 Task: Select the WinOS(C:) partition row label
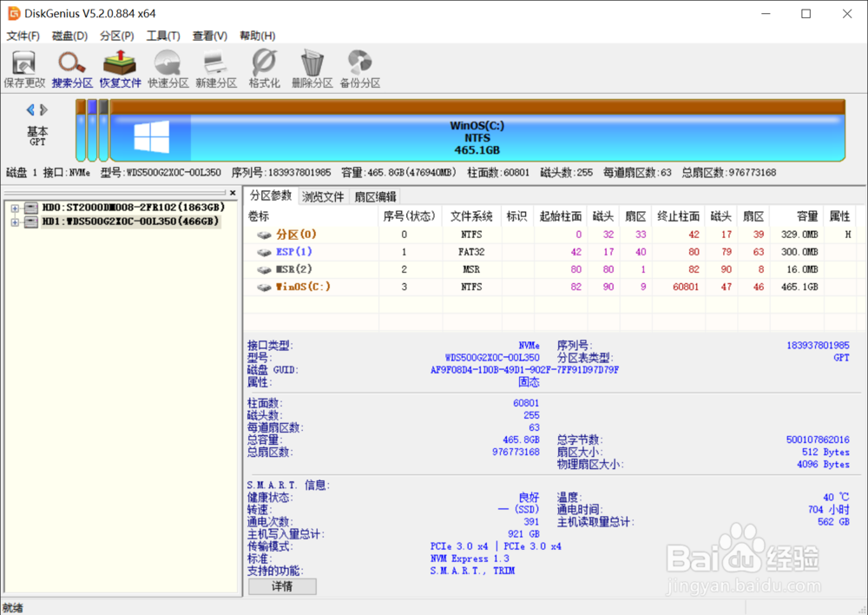[303, 287]
